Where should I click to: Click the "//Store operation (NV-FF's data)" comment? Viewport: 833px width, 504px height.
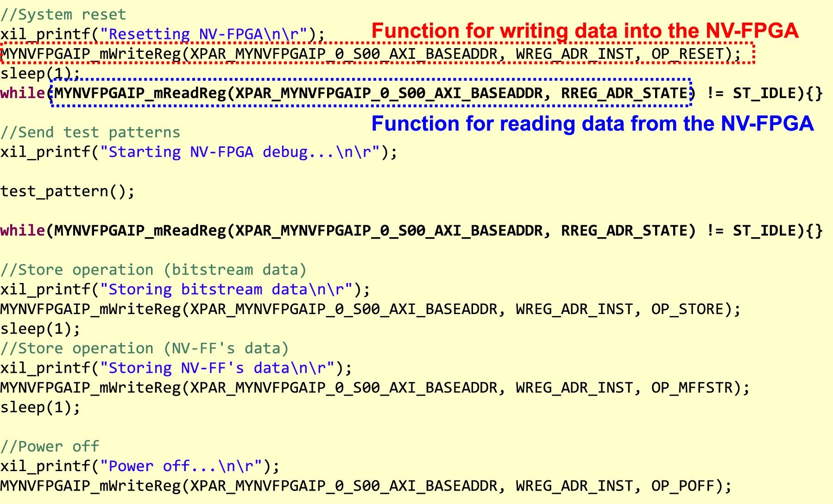[x=145, y=348]
